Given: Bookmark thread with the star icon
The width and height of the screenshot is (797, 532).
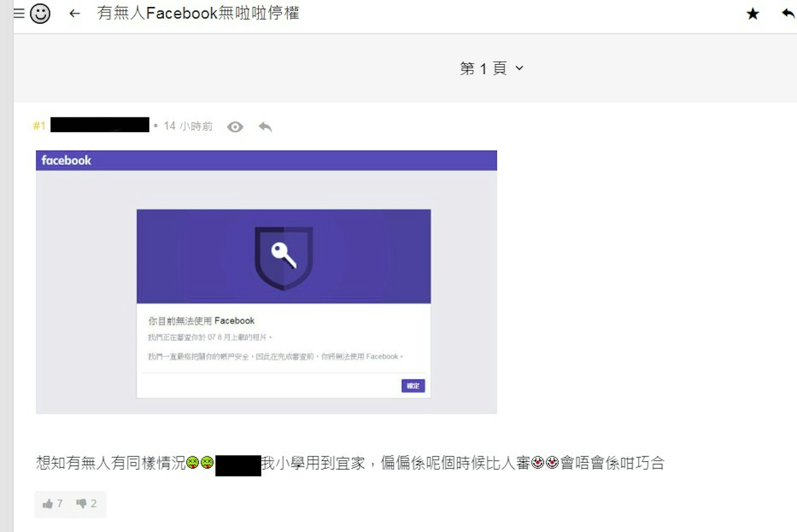Looking at the screenshot, I should [x=753, y=14].
